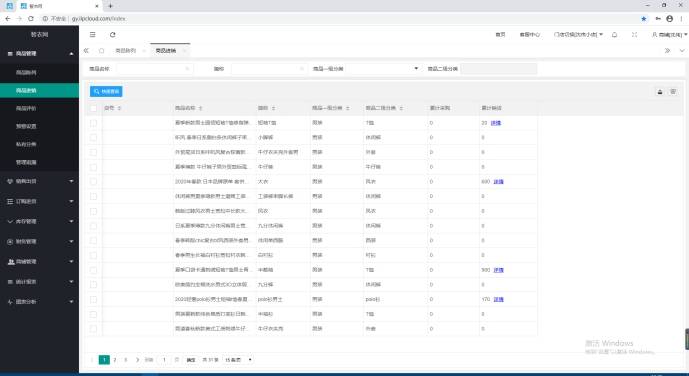This screenshot has width=689, height=376.
Task: Check the row showing 20 cumulative sales
Action: 93,123
